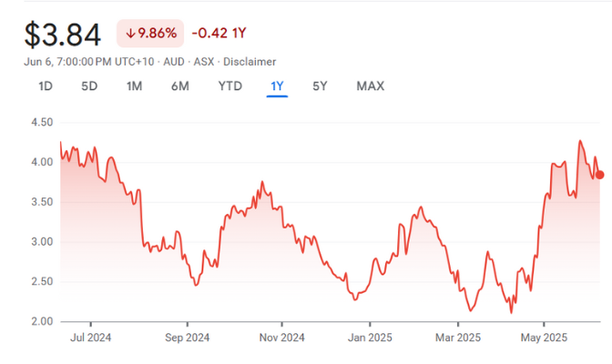
Task: Click the Nov 2024 axis label
Action: (x=281, y=337)
